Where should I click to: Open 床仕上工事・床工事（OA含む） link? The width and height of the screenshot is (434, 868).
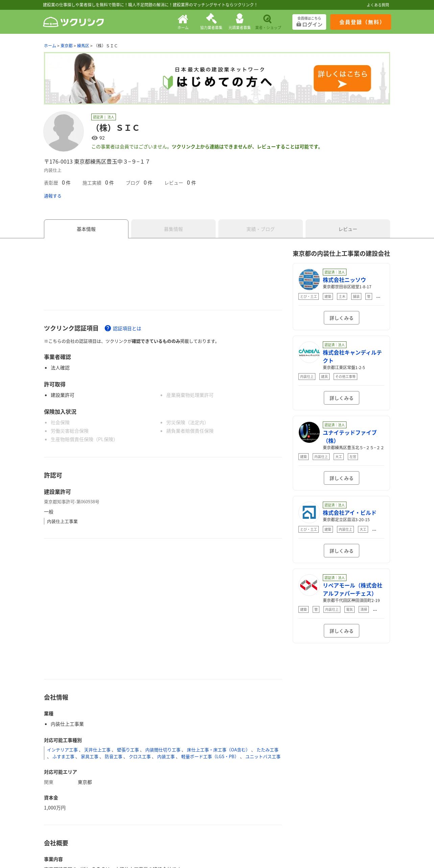click(218, 750)
